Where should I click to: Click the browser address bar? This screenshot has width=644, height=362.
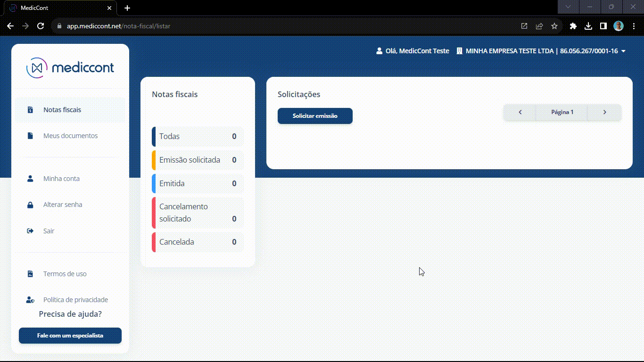coord(283,26)
